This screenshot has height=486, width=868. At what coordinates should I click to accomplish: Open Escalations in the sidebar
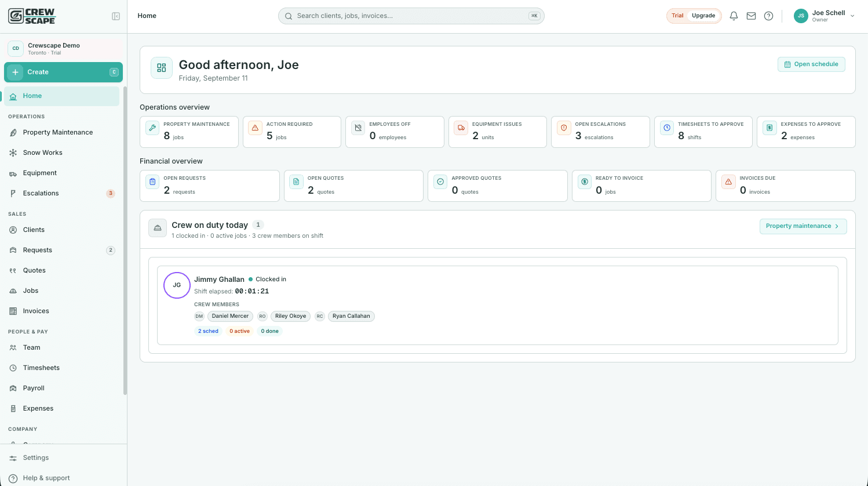pos(61,193)
